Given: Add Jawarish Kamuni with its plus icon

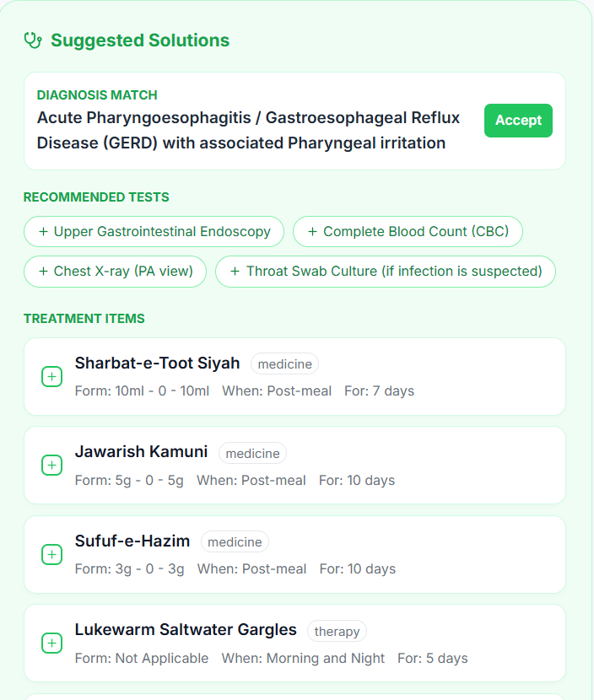Looking at the screenshot, I should click(x=51, y=466).
